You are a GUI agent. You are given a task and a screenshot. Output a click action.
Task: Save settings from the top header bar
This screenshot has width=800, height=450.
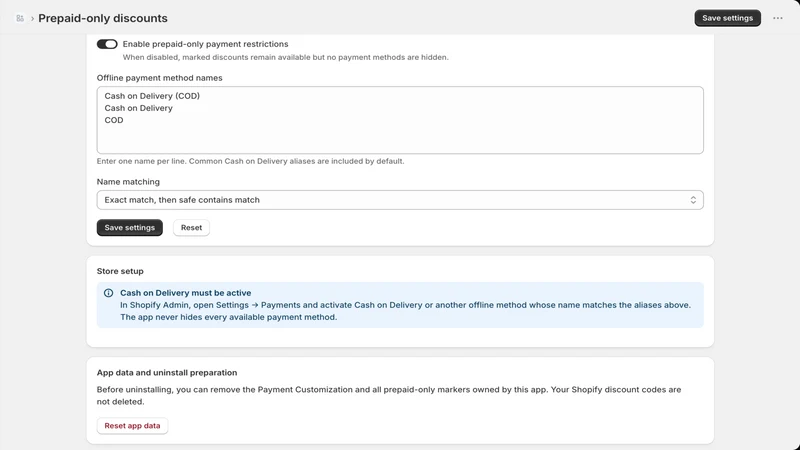(728, 18)
